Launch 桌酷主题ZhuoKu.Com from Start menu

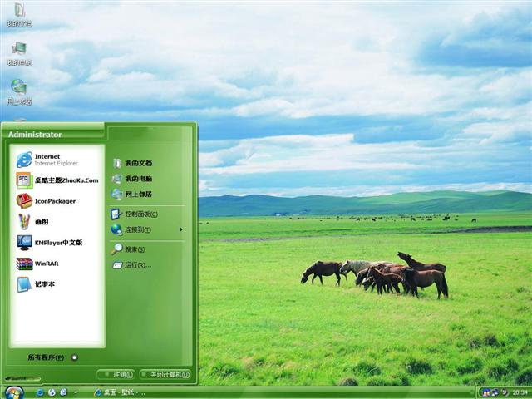click(x=57, y=180)
